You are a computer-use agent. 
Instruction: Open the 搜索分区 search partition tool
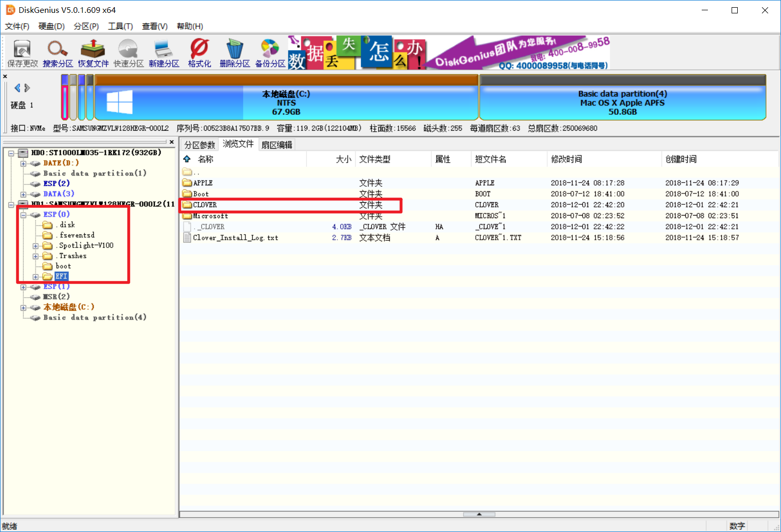click(x=58, y=54)
